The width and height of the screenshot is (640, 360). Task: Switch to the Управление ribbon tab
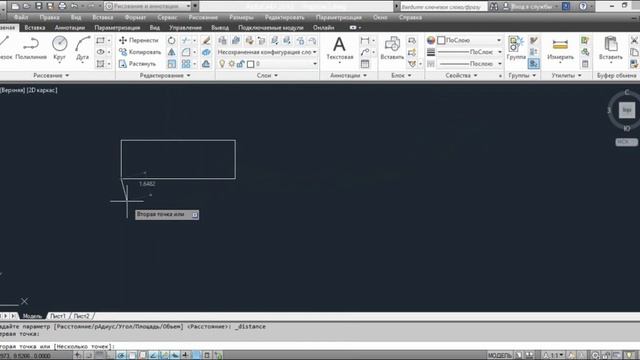tap(185, 27)
